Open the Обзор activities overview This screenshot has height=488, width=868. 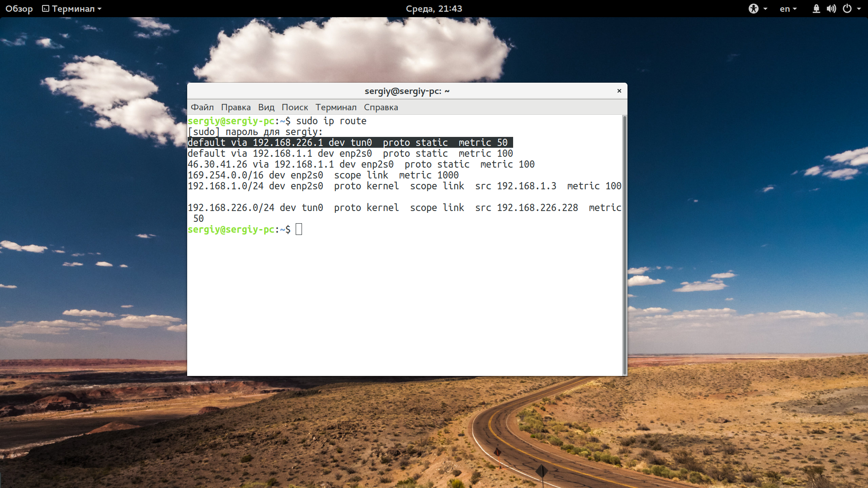[19, 8]
